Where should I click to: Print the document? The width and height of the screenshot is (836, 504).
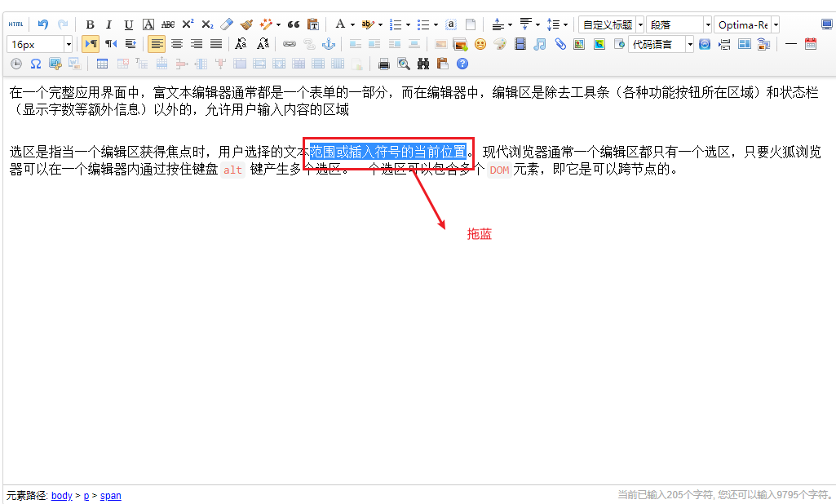[384, 64]
